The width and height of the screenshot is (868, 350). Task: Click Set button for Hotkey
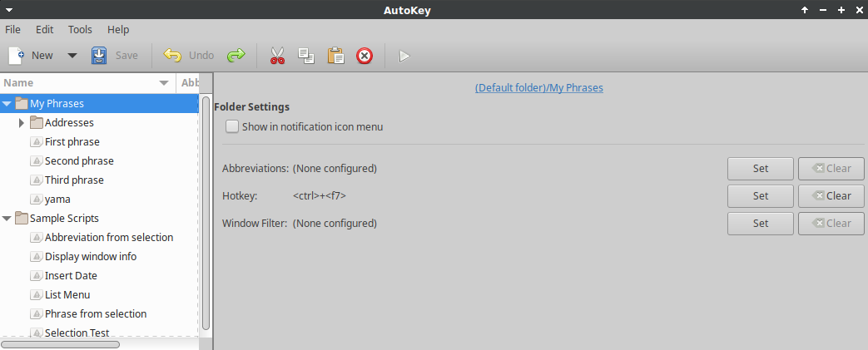[x=761, y=195]
